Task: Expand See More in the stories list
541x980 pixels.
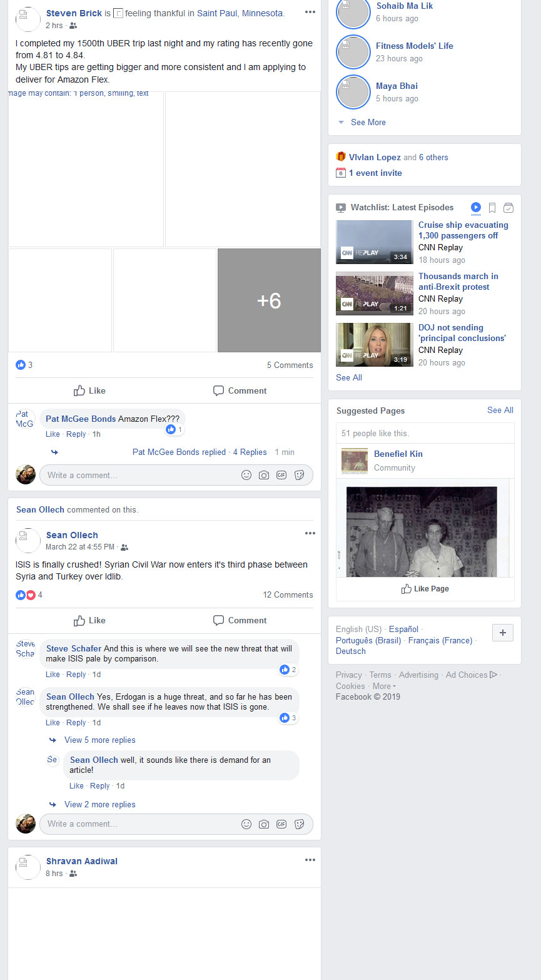Action: click(x=368, y=122)
